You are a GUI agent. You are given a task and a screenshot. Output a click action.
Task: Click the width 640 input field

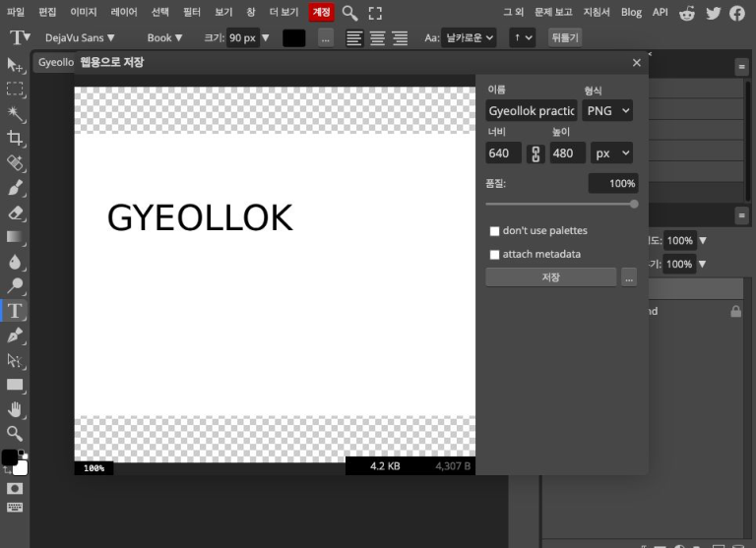[x=503, y=153]
